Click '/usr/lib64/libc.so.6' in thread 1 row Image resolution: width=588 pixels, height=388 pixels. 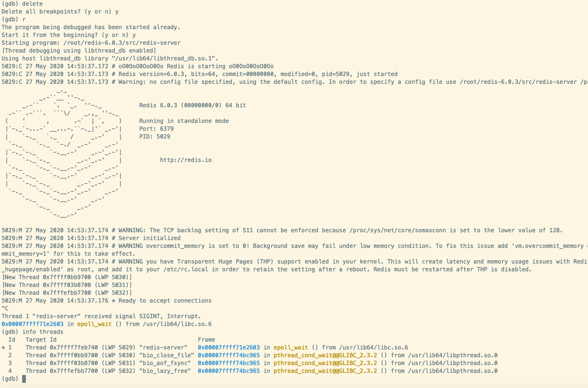click(373, 348)
